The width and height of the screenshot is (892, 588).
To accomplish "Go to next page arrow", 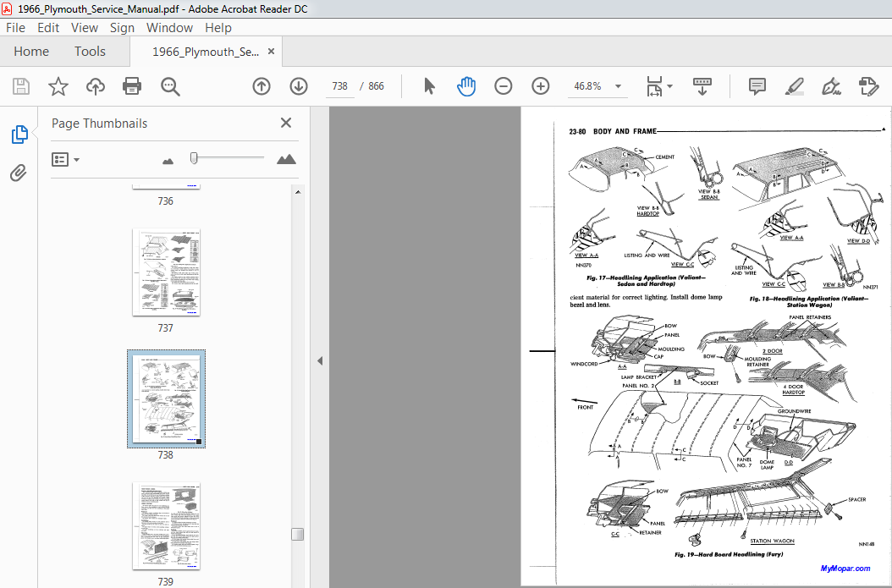I will click(299, 86).
